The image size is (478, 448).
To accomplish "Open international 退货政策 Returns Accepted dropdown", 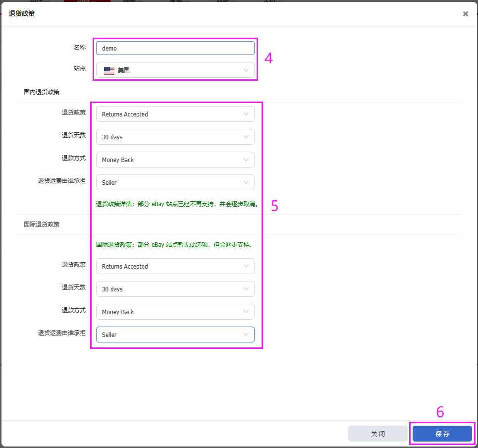I will coord(175,266).
